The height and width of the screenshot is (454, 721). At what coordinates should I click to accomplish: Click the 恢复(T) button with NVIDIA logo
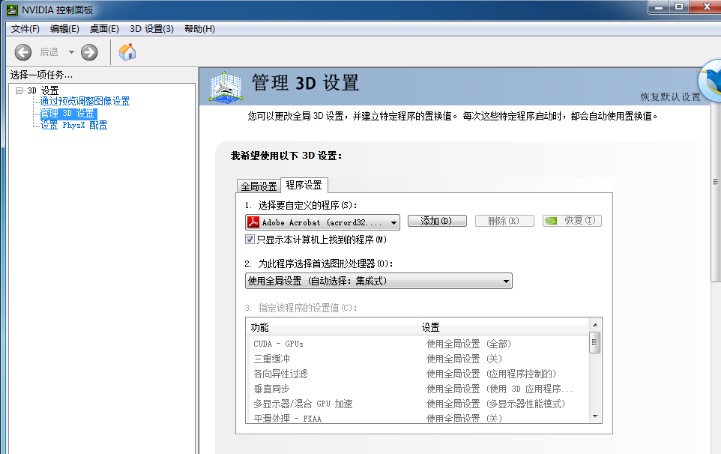click(572, 221)
